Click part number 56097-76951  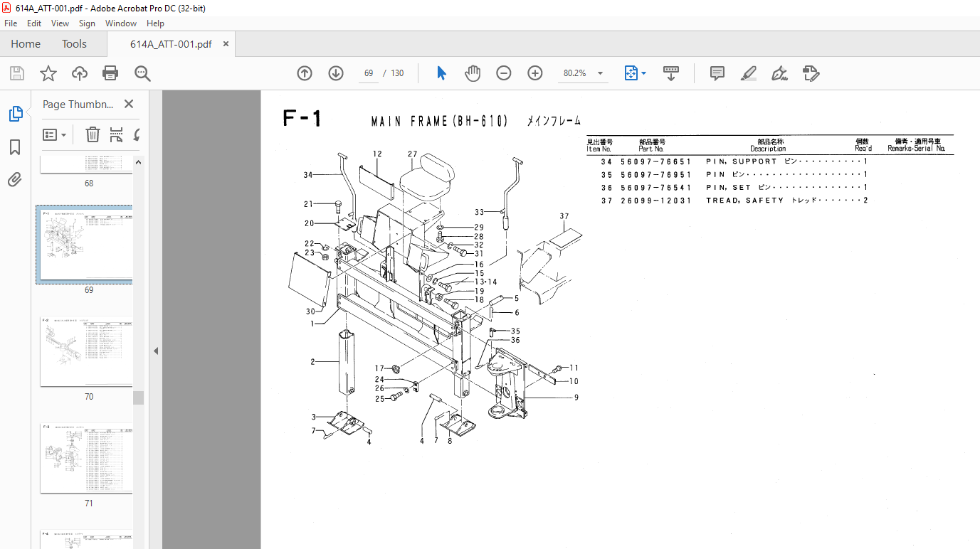click(x=655, y=174)
